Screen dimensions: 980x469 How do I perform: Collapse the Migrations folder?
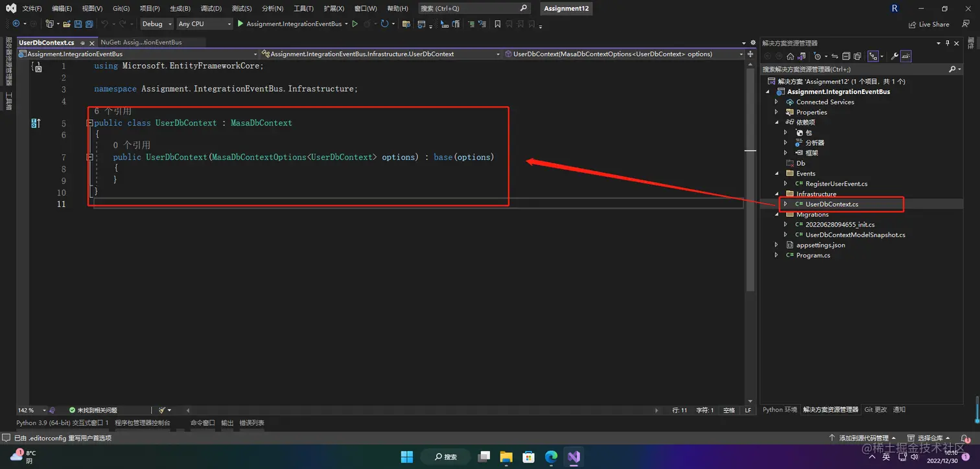coord(776,214)
